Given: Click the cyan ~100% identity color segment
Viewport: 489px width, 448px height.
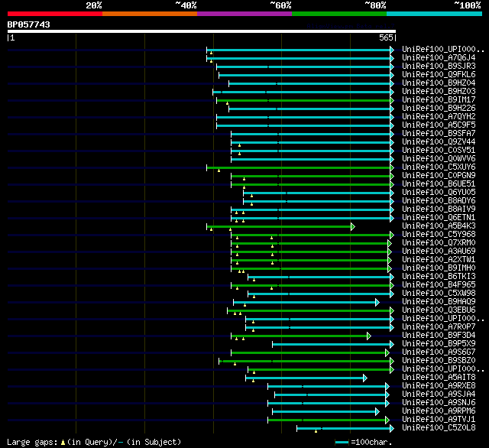Looking at the screenshot, I should (x=435, y=14).
